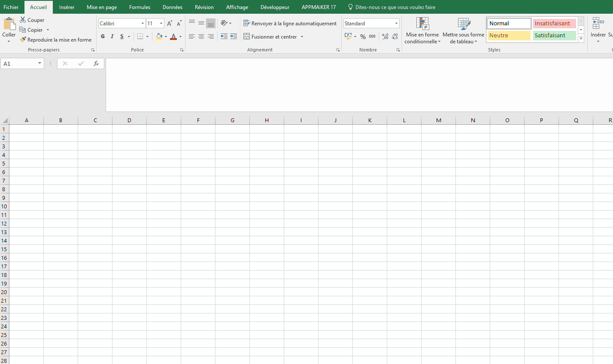Switch to the Formules ribbon tab
613x364 pixels.
coord(140,7)
